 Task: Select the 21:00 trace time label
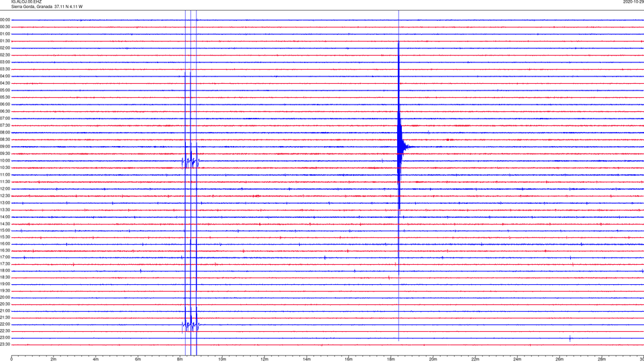click(5, 311)
